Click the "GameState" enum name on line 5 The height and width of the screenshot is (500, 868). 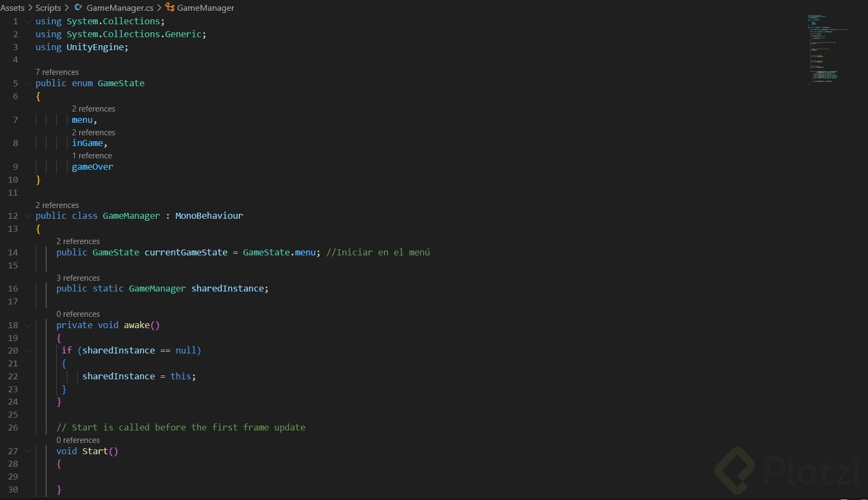pos(121,84)
